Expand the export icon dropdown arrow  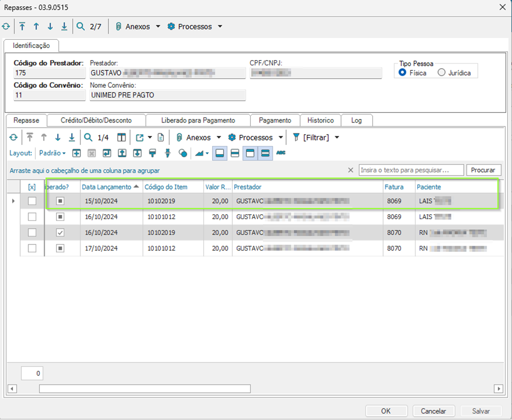(150, 137)
